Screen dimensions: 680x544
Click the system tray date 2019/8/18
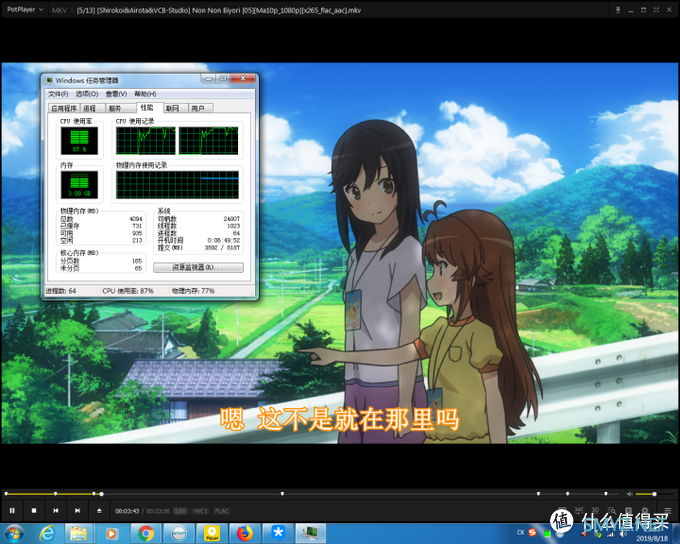point(652,538)
